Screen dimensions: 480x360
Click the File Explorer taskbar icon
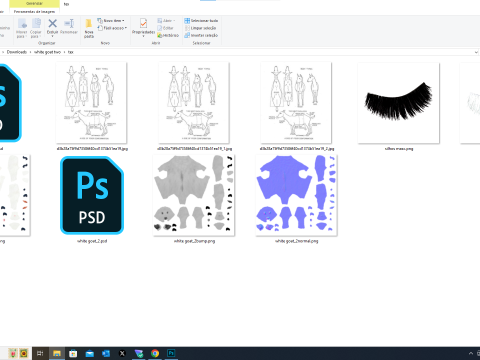pyautogui.click(x=57, y=353)
